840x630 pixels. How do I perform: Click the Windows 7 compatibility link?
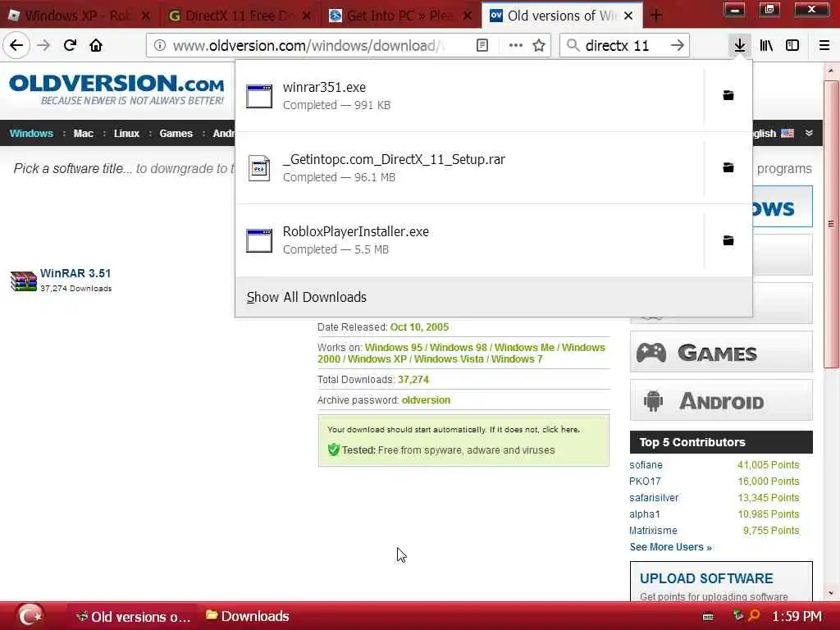click(517, 359)
